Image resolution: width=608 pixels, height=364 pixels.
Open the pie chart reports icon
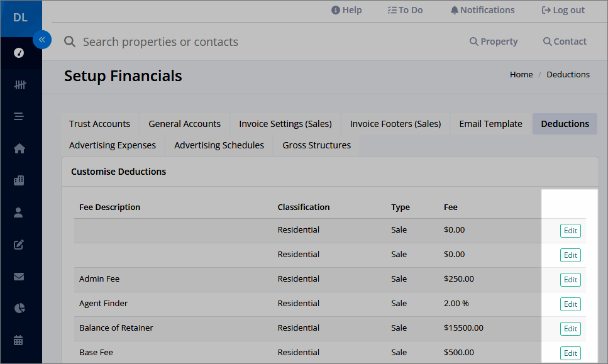click(19, 308)
